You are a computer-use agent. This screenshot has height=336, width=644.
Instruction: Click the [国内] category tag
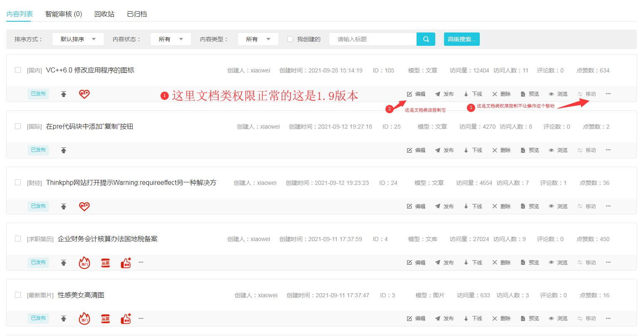tap(35, 70)
